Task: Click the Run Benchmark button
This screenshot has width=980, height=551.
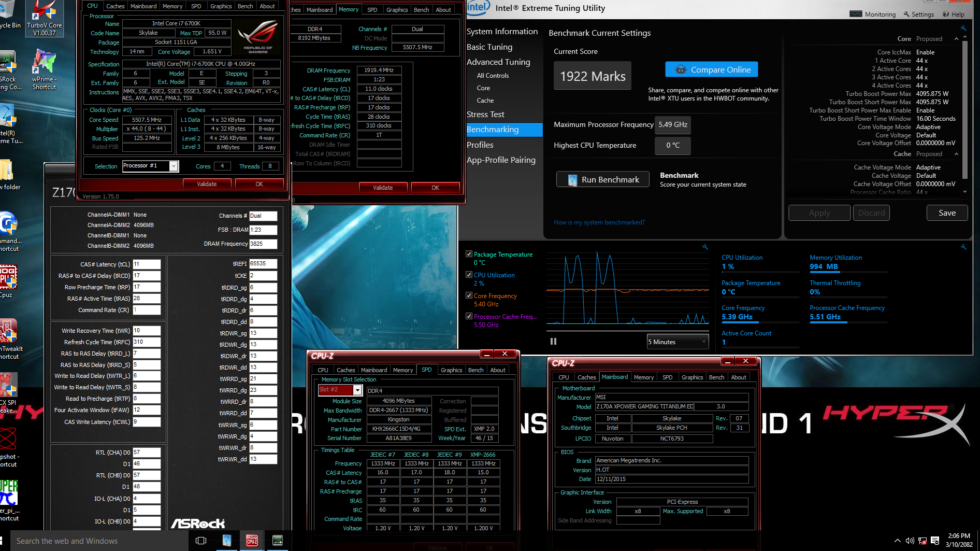Action: coord(603,179)
